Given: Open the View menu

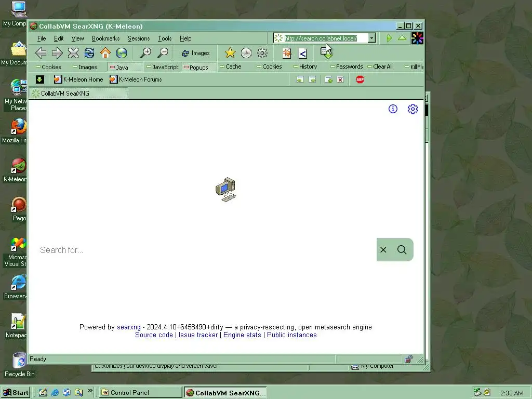Looking at the screenshot, I should (77, 38).
